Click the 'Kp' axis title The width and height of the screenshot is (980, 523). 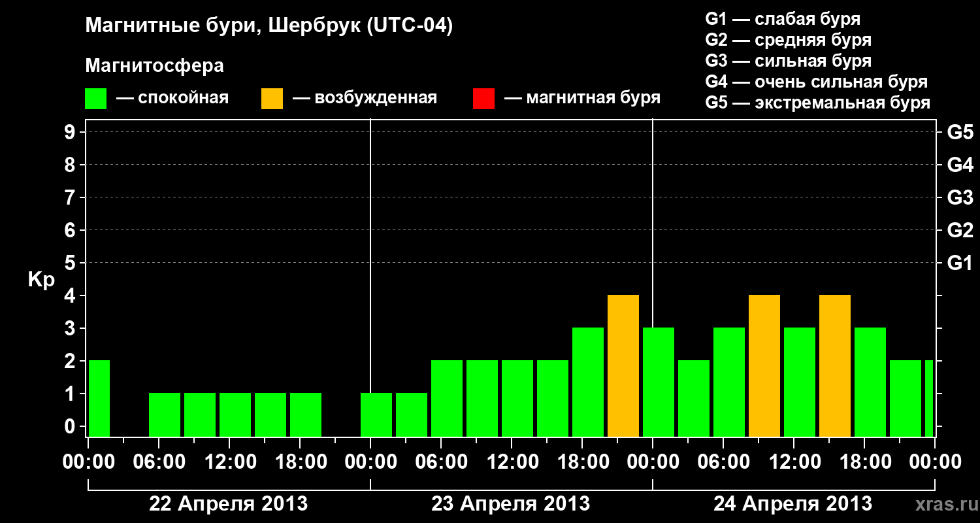click(x=41, y=280)
